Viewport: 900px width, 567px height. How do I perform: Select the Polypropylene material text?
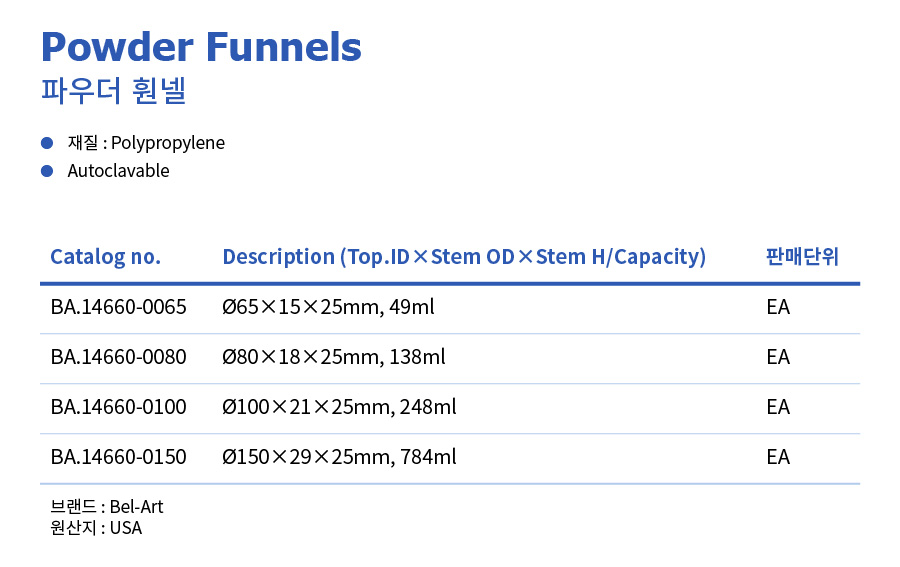168,143
